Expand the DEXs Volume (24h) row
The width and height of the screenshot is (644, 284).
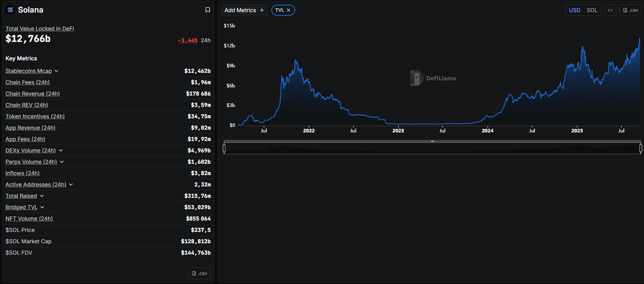pyautogui.click(x=61, y=150)
